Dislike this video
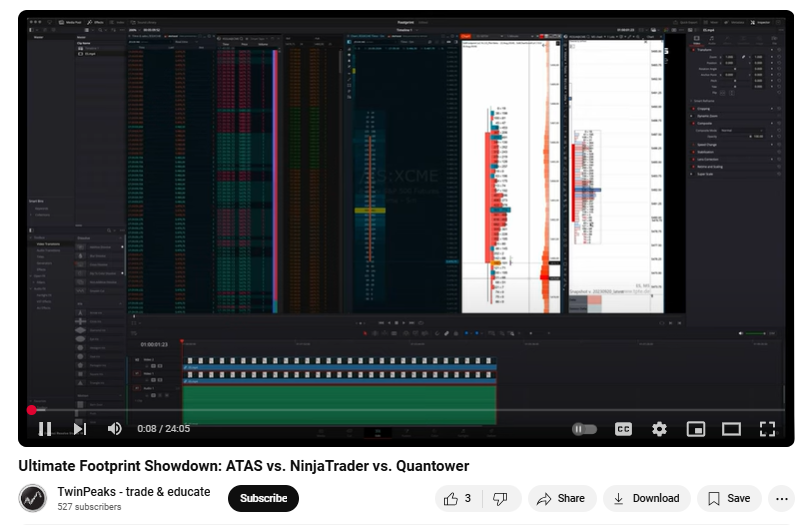Image resolution: width=804 pixels, height=525 pixels. tap(502, 498)
